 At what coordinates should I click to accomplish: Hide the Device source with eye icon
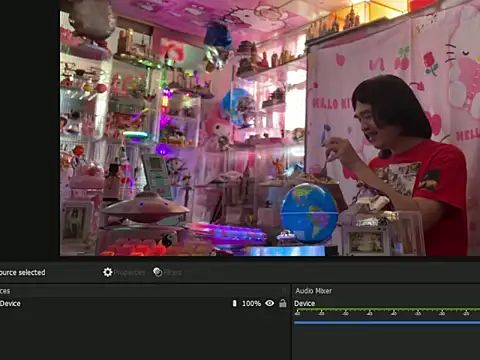click(270, 303)
